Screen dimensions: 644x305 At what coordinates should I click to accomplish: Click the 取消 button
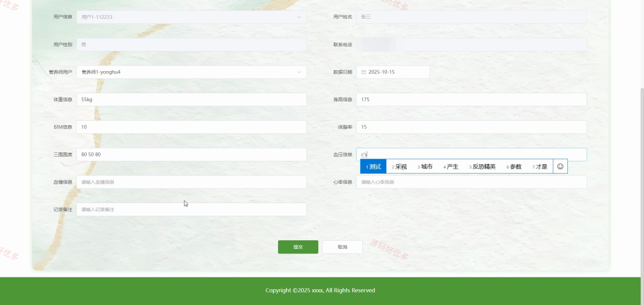[343, 247]
